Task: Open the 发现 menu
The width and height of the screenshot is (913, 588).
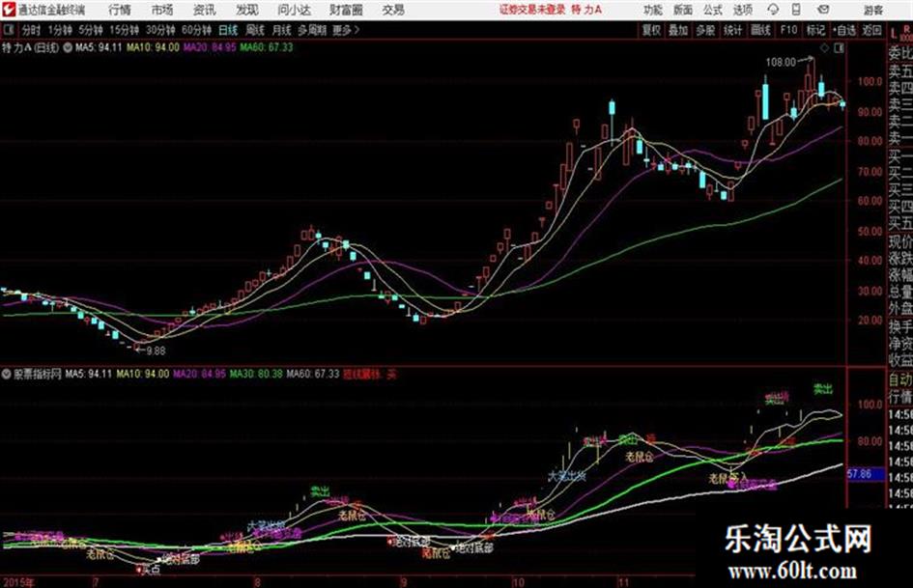Action: [x=247, y=10]
